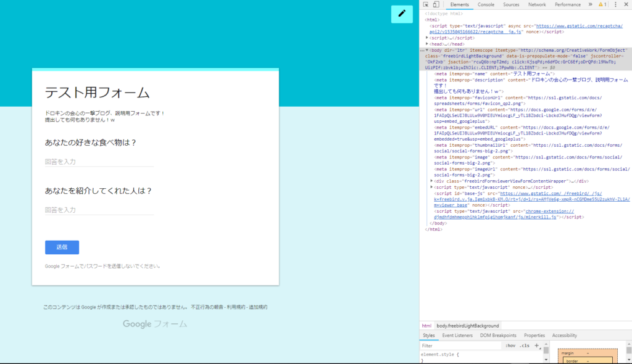Select the meta itemprop imageUrl node
This screenshot has height=364, width=632.
(531, 172)
